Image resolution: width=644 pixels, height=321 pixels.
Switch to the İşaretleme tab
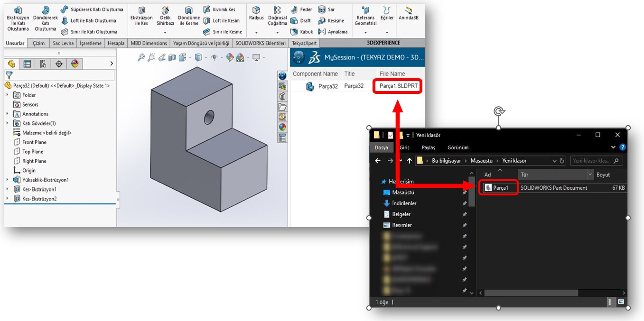91,43
